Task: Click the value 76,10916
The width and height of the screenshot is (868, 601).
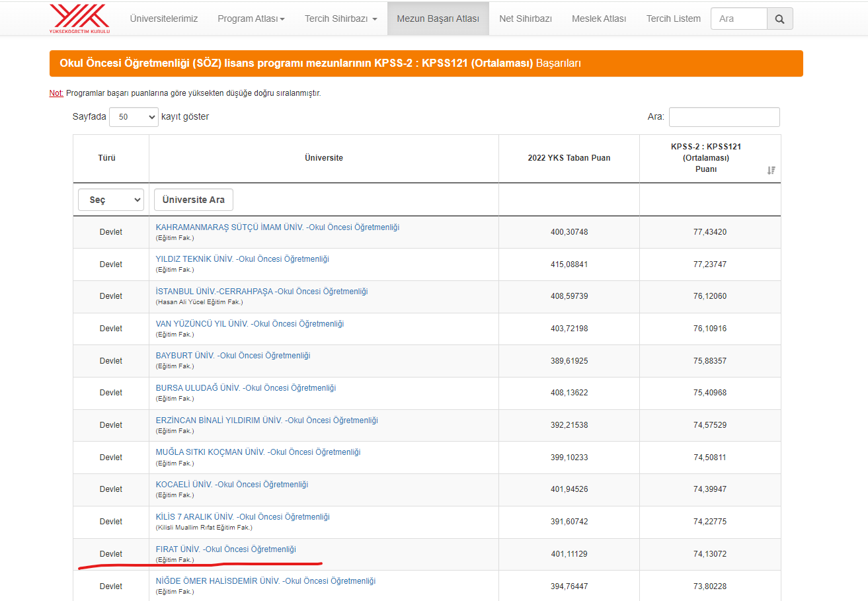Action: (x=710, y=329)
